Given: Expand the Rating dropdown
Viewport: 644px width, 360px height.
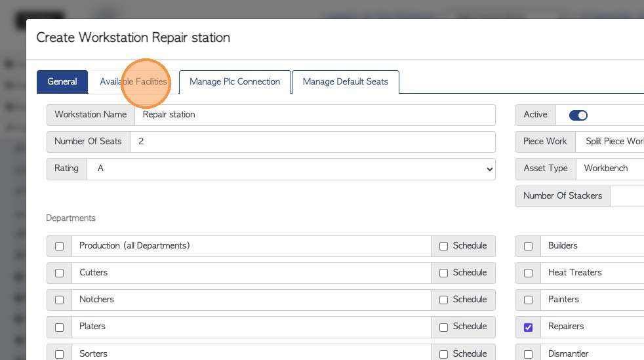Looking at the screenshot, I should pyautogui.click(x=291, y=169).
